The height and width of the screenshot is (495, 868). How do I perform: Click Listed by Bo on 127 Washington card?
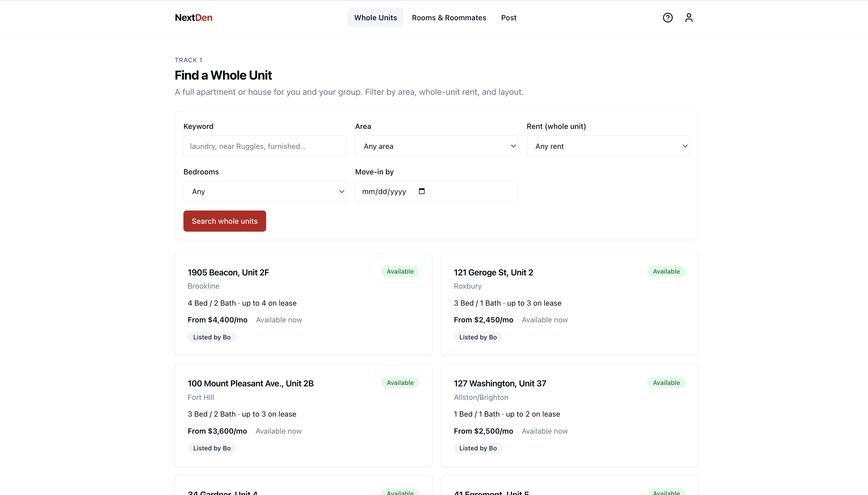pyautogui.click(x=478, y=448)
